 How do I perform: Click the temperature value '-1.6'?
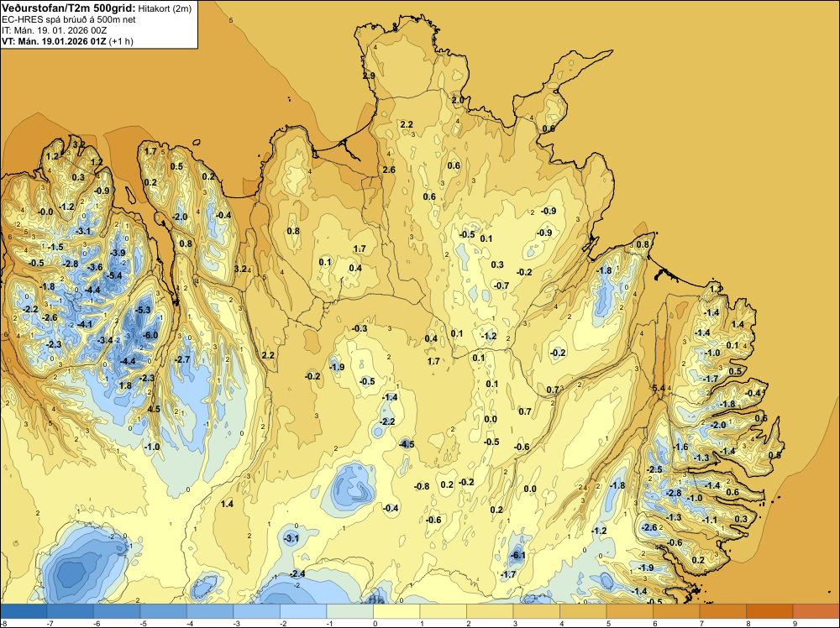point(680,447)
